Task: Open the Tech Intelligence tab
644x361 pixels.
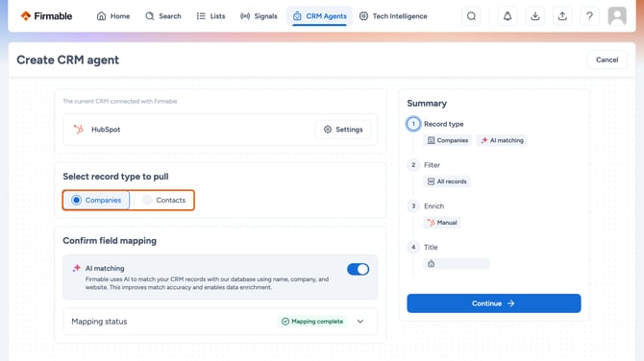Action: [x=393, y=16]
